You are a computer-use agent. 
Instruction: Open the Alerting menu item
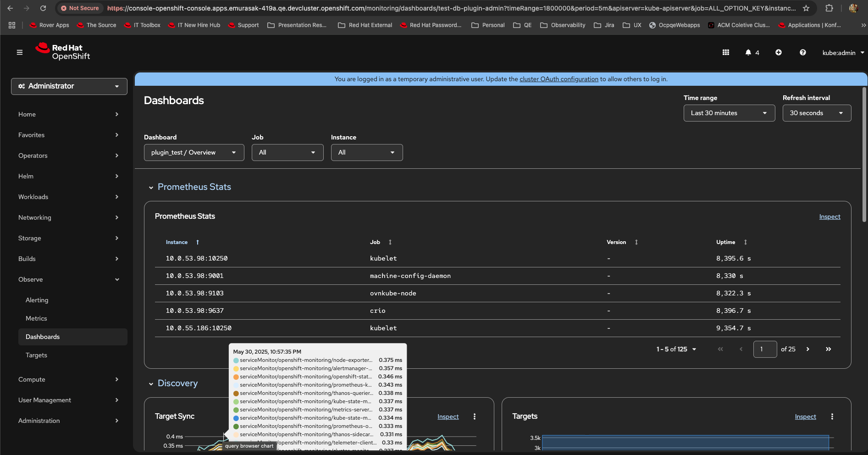(x=37, y=300)
